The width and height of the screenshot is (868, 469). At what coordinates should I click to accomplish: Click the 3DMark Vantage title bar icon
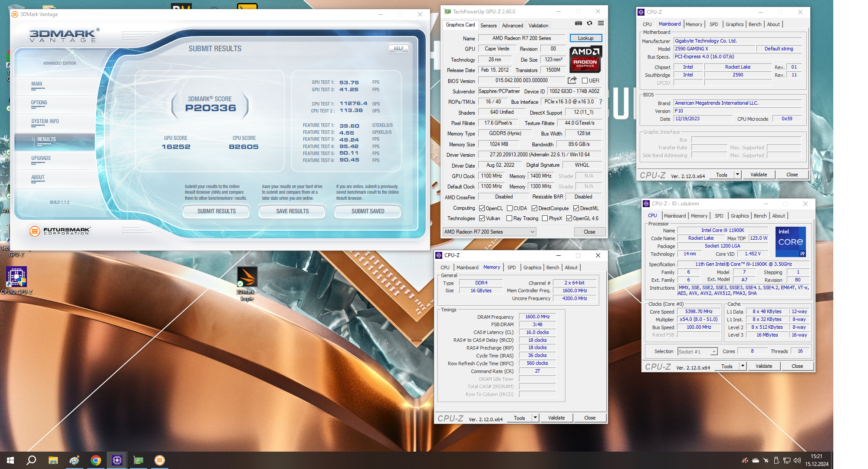pos(15,14)
